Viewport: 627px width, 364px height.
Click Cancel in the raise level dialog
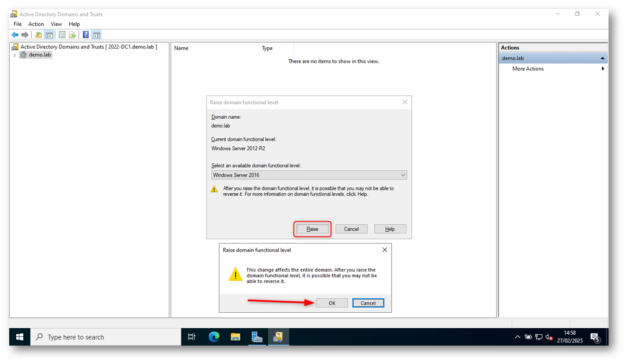[352, 229]
